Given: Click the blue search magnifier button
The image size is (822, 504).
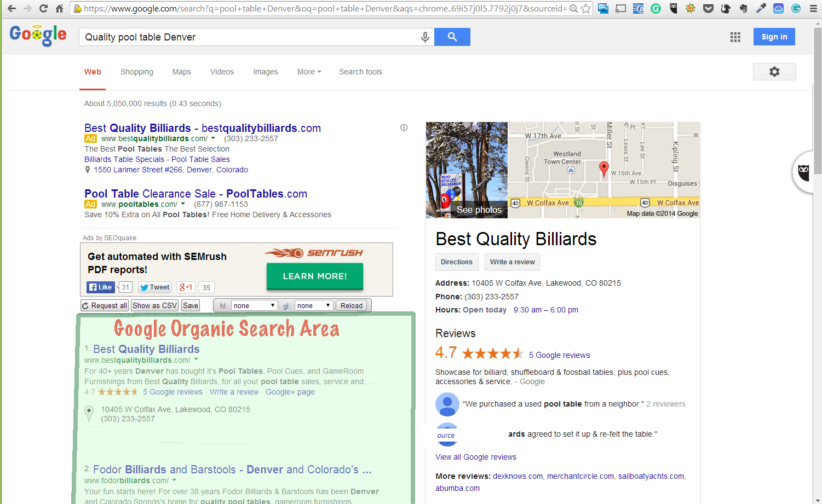Looking at the screenshot, I should tap(452, 37).
